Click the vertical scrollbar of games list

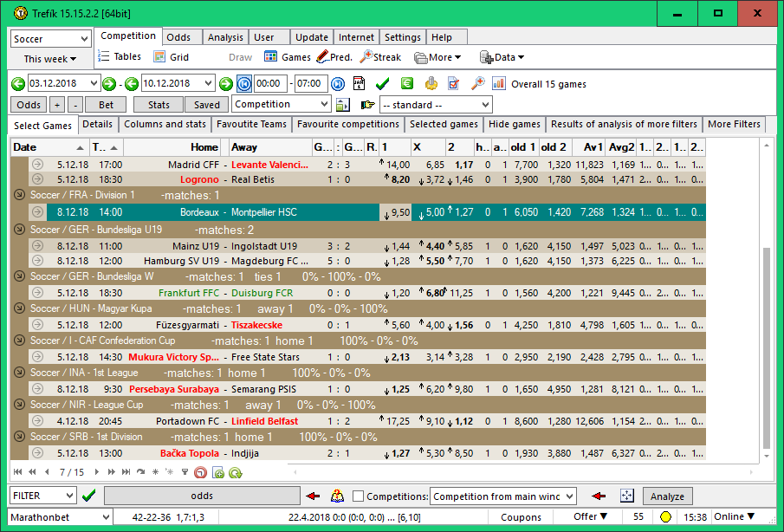765,347
